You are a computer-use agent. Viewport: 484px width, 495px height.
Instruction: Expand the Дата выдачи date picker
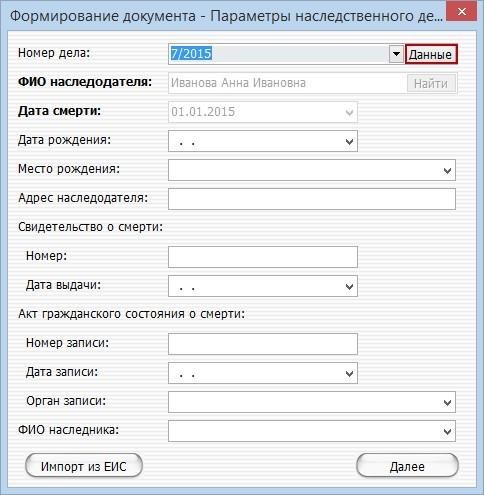(349, 286)
